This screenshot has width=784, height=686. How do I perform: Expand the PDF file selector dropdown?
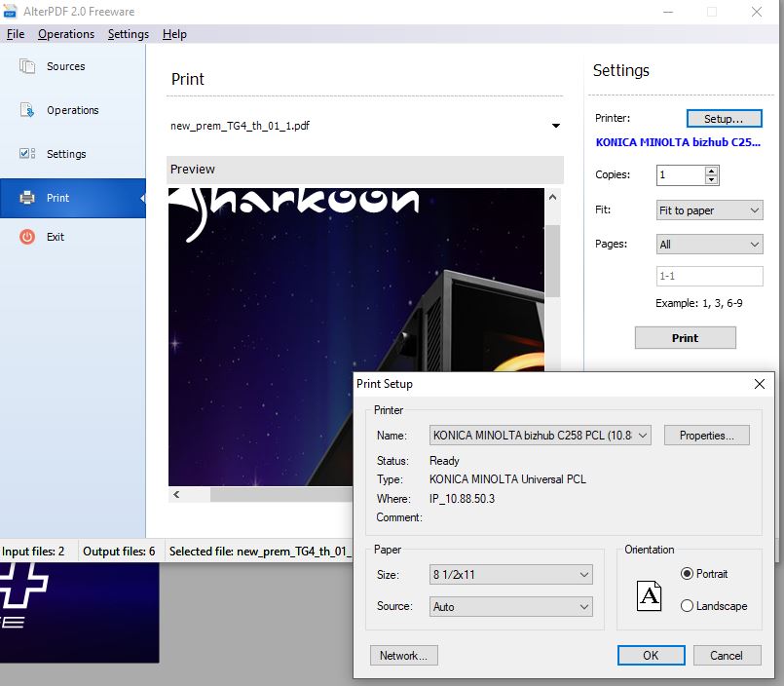pyautogui.click(x=555, y=126)
